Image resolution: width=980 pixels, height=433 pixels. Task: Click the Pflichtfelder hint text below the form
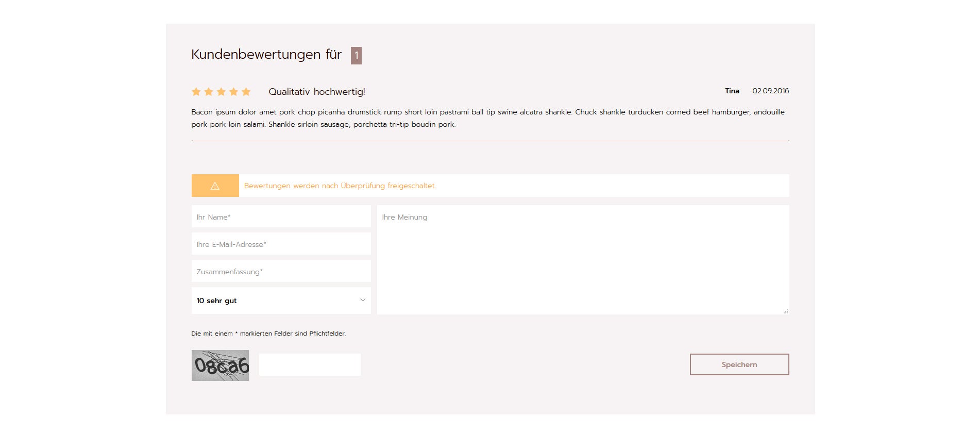click(x=268, y=334)
